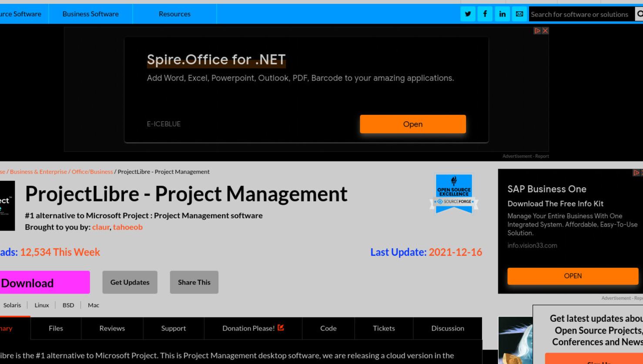Click the Open Source Excellence badge

pyautogui.click(x=454, y=194)
